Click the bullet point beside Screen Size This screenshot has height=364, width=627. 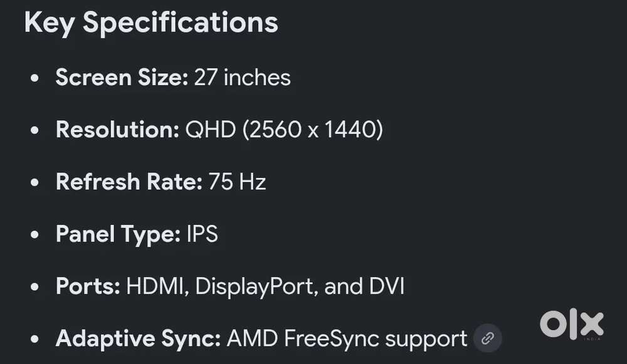(x=34, y=78)
